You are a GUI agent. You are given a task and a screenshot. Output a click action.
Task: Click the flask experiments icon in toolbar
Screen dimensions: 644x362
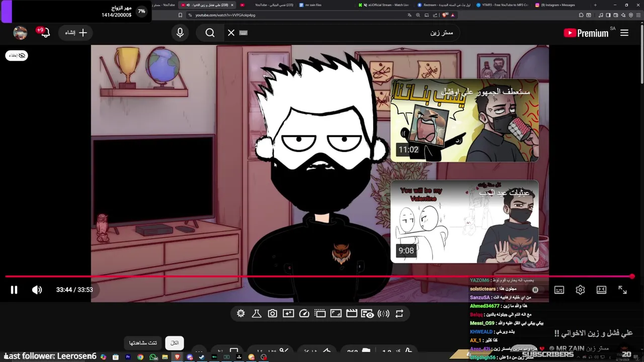pyautogui.click(x=257, y=313)
